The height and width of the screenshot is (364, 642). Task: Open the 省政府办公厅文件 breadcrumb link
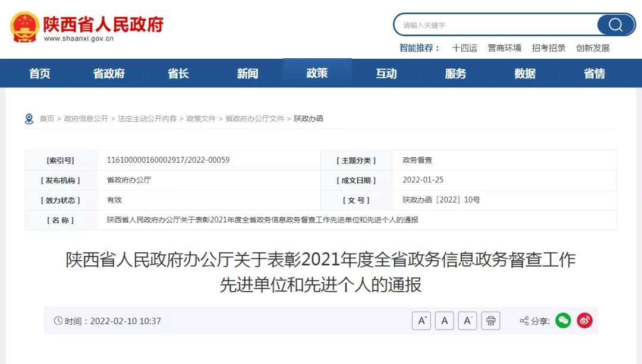tap(254, 119)
